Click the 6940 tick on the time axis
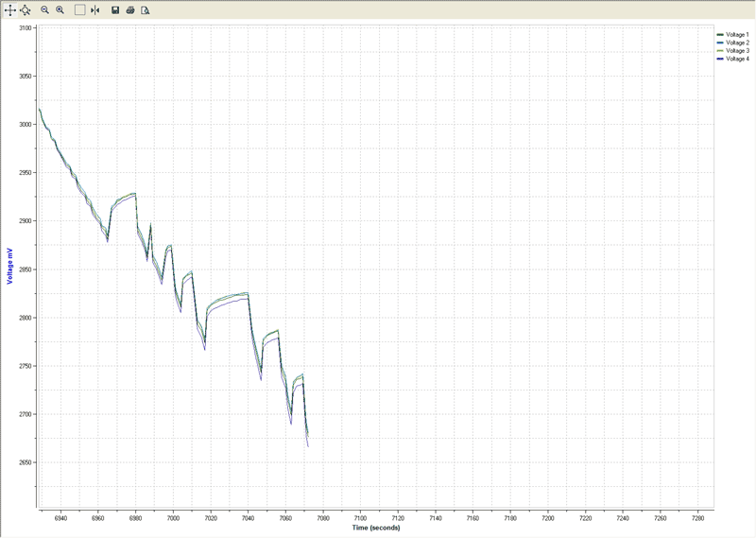The image size is (756, 538). point(60,518)
